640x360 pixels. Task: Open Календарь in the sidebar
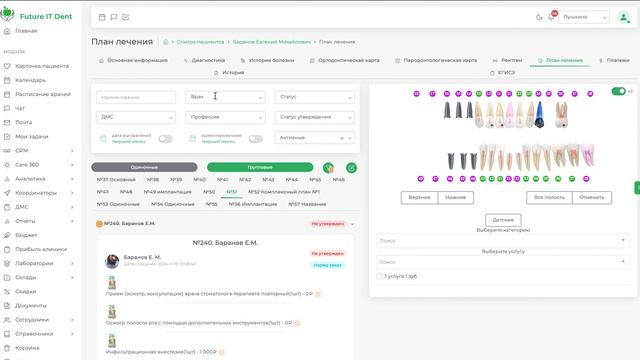pos(30,80)
